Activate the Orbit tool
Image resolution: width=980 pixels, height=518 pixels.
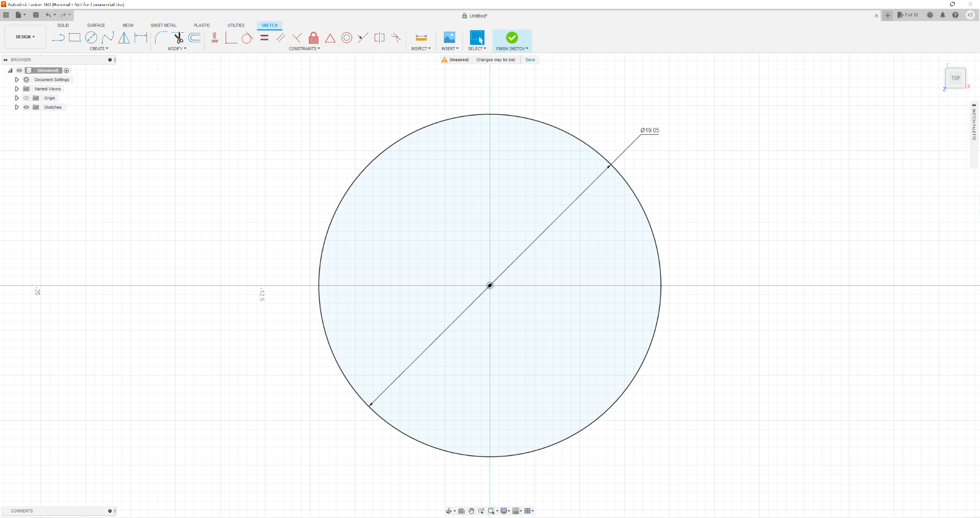(449, 511)
